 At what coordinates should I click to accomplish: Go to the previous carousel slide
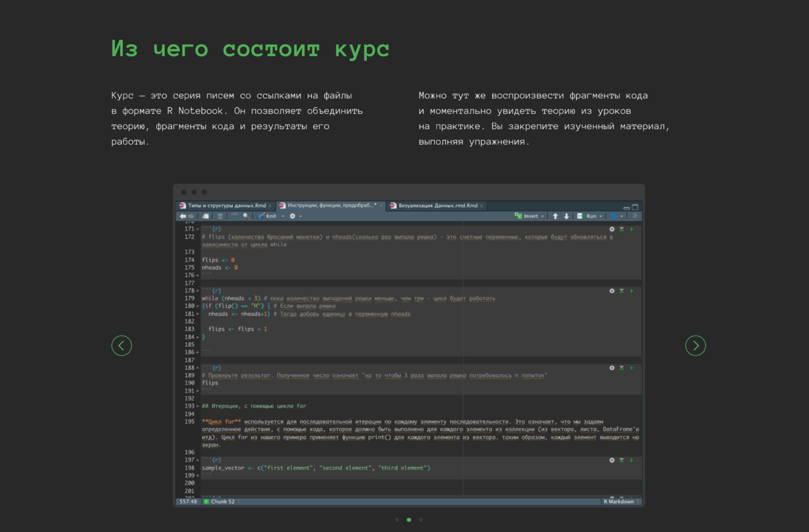coord(121,345)
